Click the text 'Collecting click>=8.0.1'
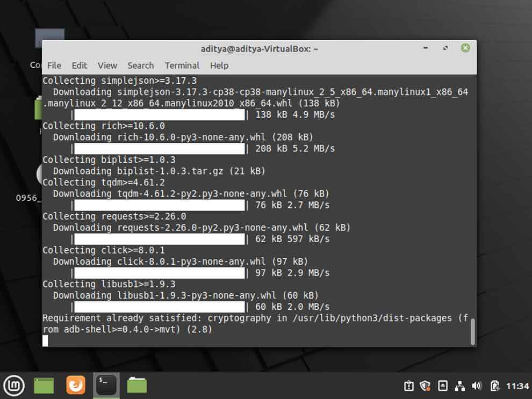This screenshot has width=532, height=399. click(x=104, y=250)
